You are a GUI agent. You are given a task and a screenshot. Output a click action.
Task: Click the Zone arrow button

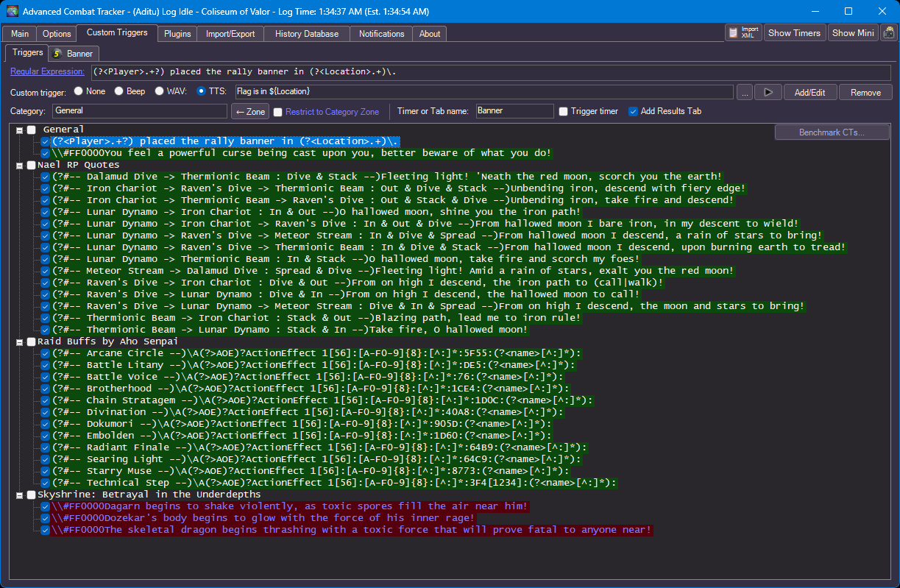[249, 112]
